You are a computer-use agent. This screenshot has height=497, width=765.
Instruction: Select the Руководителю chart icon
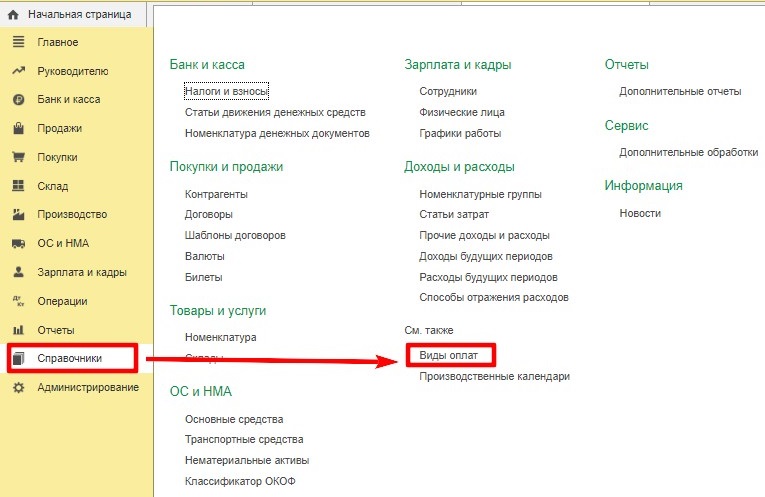pos(18,71)
